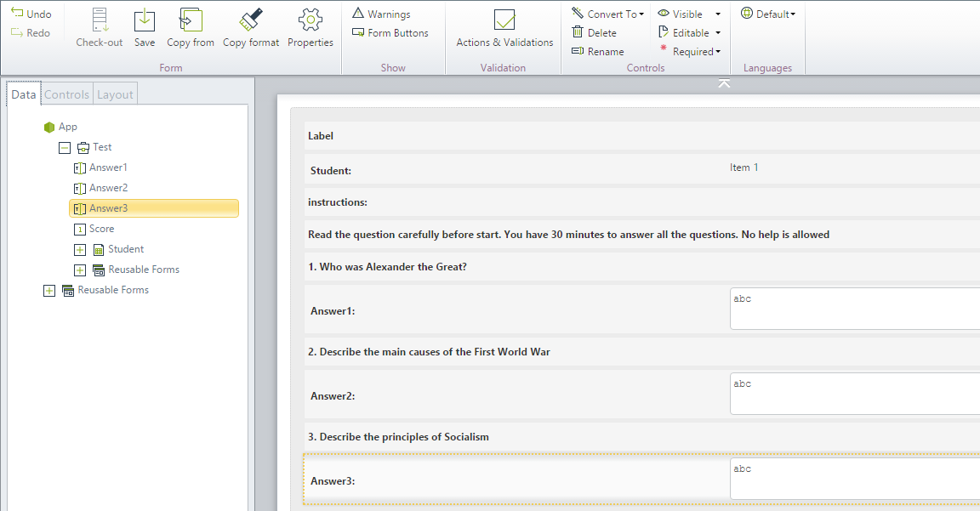The width and height of the screenshot is (980, 511).
Task: Select Answer3 attribute in tree
Action: [154, 208]
